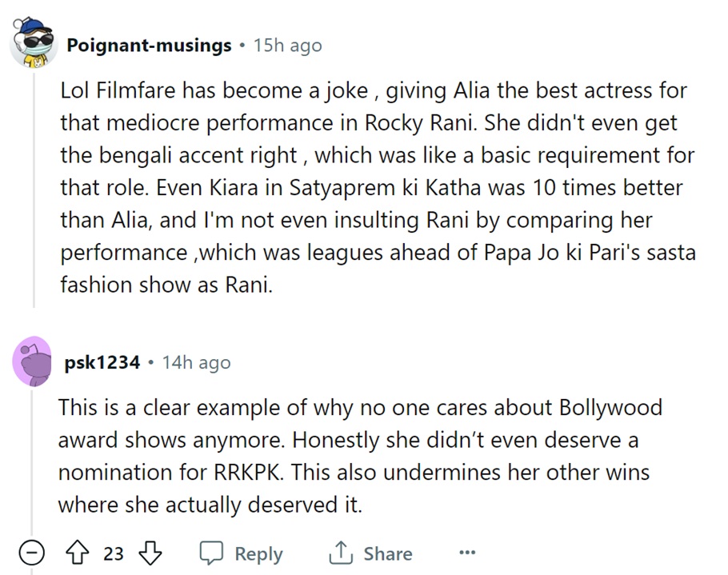The image size is (728, 575).
Task: Click the comment text starting "Lol Filmfare"
Action: (376, 188)
